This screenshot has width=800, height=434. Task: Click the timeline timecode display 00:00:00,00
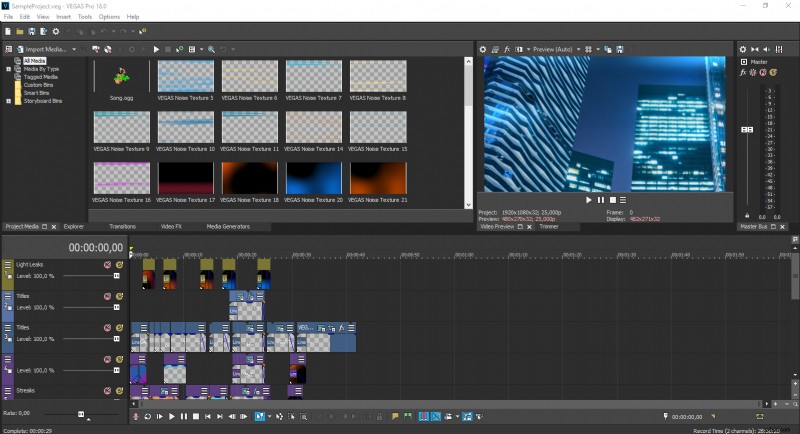point(96,248)
